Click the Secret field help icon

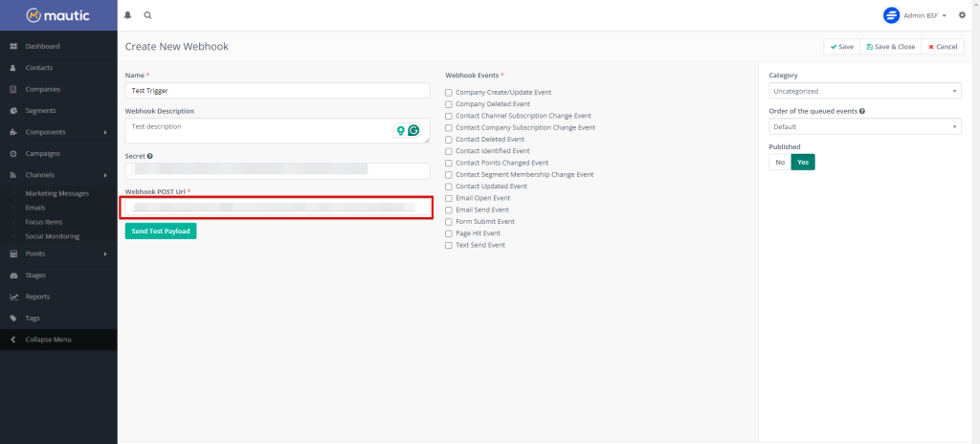pos(150,156)
